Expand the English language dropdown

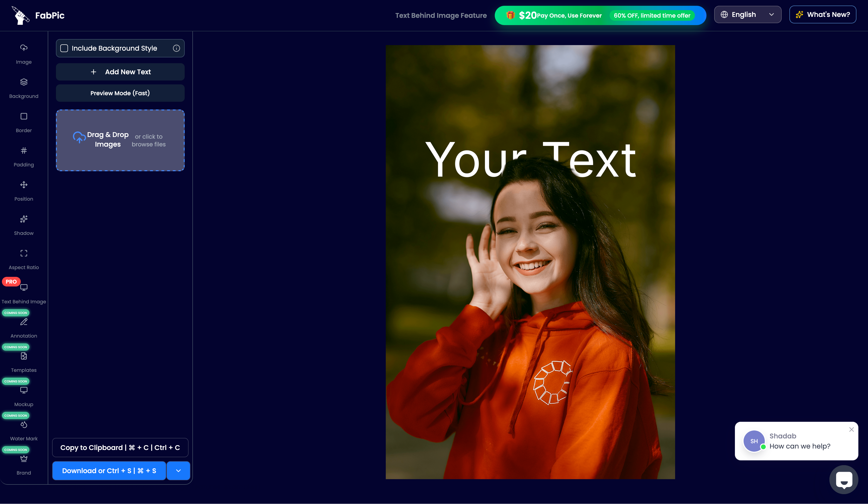(x=747, y=14)
